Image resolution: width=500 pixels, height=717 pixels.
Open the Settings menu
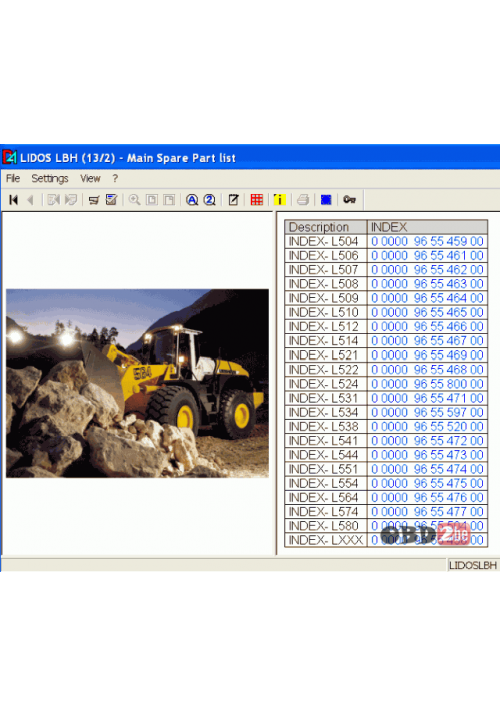click(50, 178)
